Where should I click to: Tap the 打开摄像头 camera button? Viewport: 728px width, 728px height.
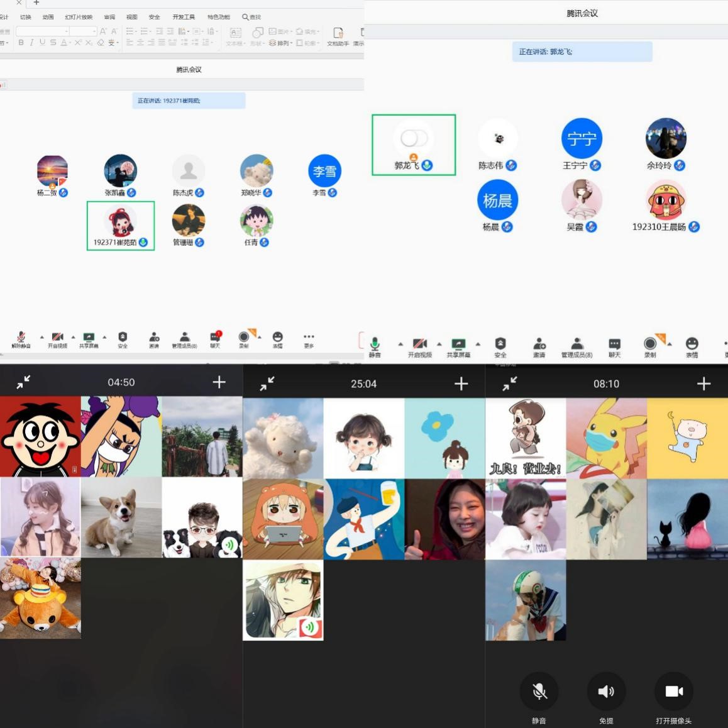(x=673, y=692)
